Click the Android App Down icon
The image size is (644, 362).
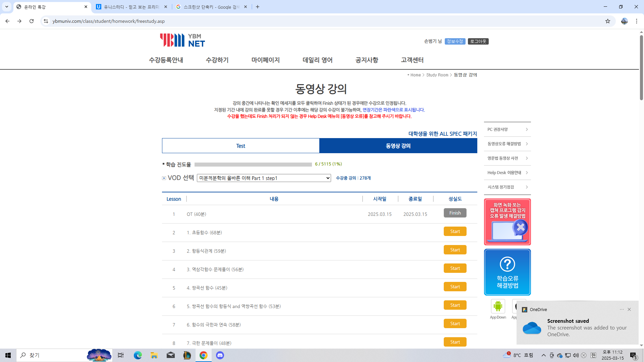pos(498,306)
